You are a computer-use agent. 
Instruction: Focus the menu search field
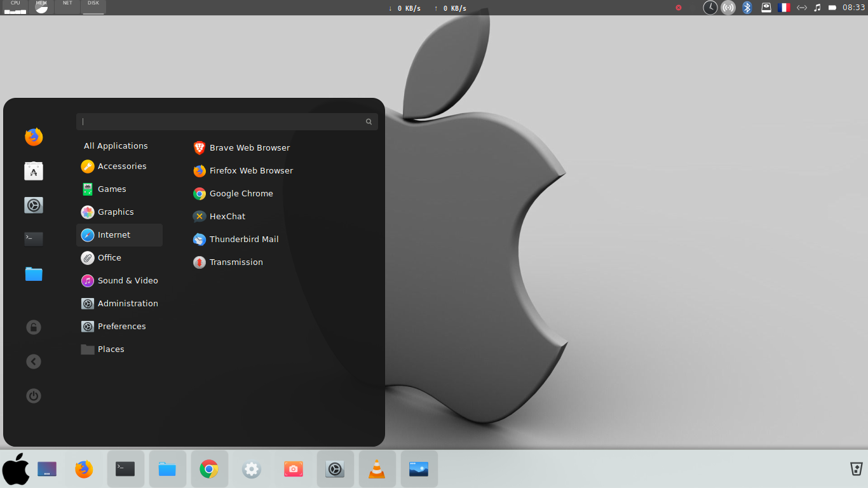click(227, 121)
